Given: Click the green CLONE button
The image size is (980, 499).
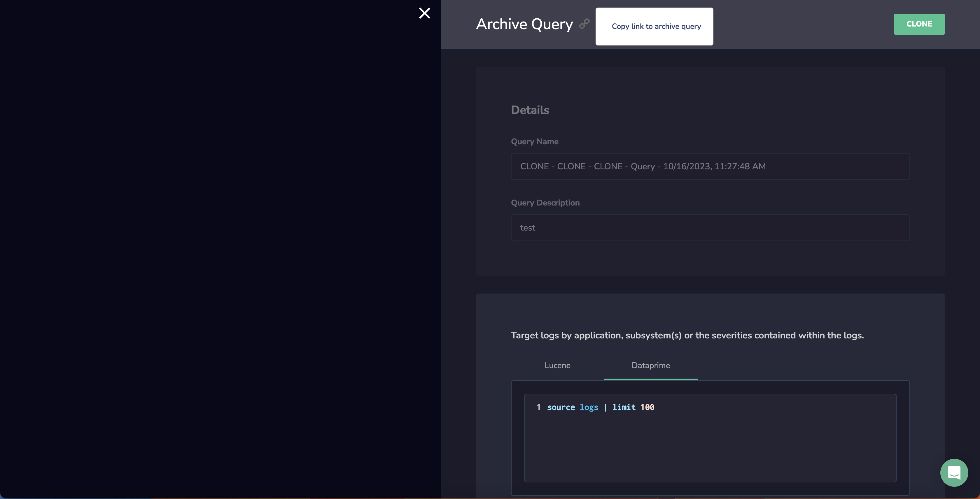Looking at the screenshot, I should [x=919, y=24].
